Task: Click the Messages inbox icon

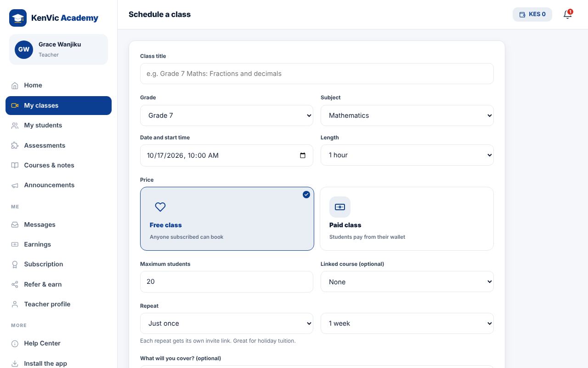Action: pos(15,224)
